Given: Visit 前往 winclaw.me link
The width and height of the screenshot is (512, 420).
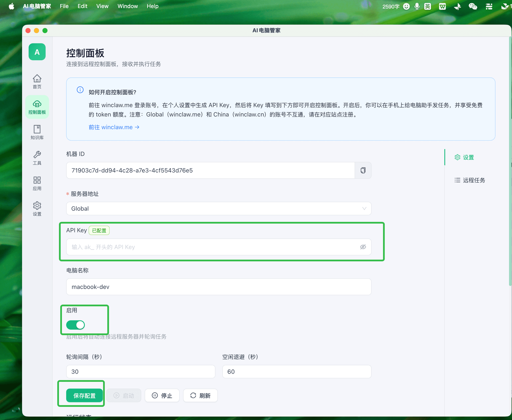Looking at the screenshot, I should pos(114,127).
